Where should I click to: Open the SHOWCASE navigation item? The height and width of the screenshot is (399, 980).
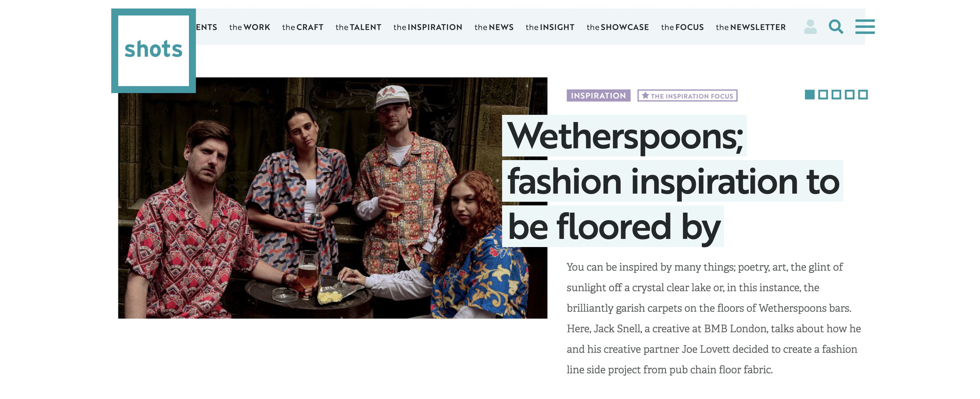pos(617,27)
